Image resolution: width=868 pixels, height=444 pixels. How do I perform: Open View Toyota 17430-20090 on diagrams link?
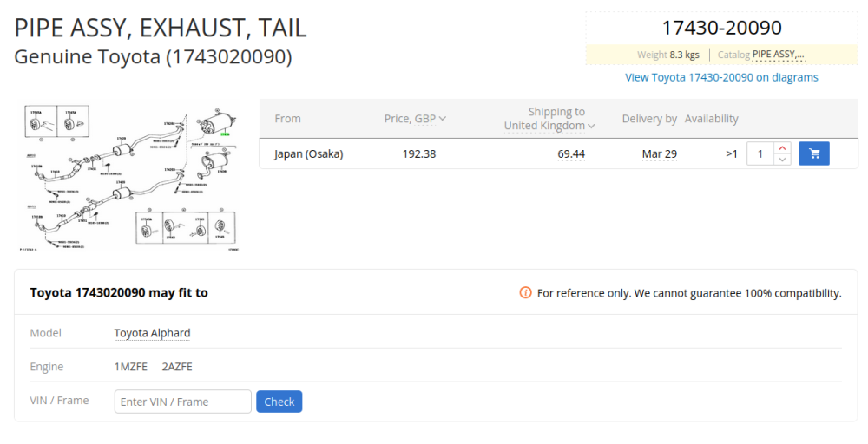[x=721, y=77]
